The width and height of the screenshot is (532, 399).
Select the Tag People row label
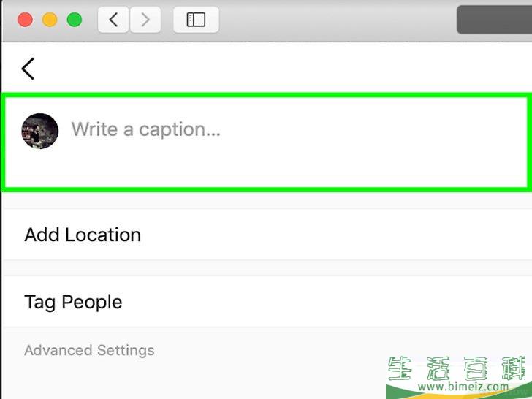click(x=73, y=302)
